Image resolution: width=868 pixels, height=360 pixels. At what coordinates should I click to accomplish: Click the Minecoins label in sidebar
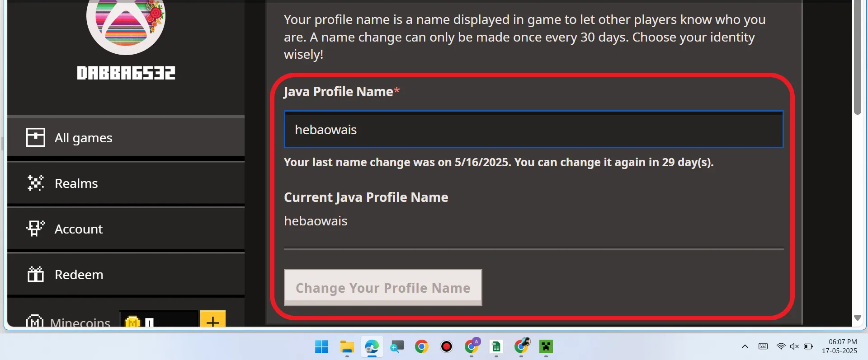[x=80, y=322]
